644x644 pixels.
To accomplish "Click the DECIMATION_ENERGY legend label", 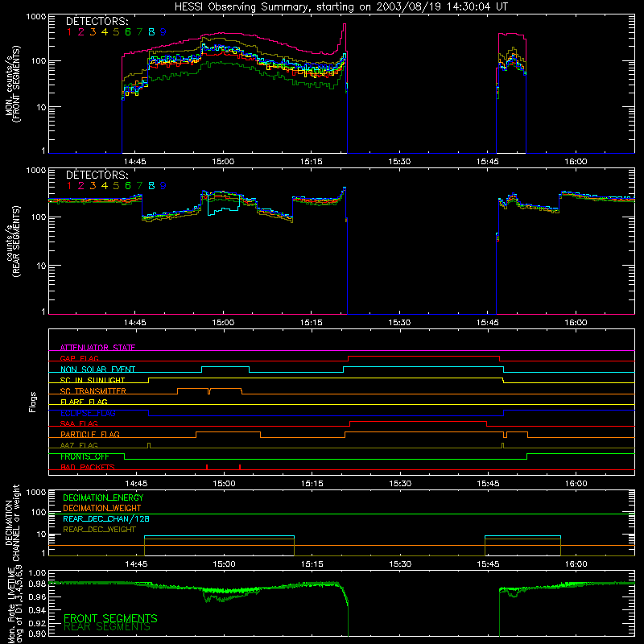I will (103, 497).
